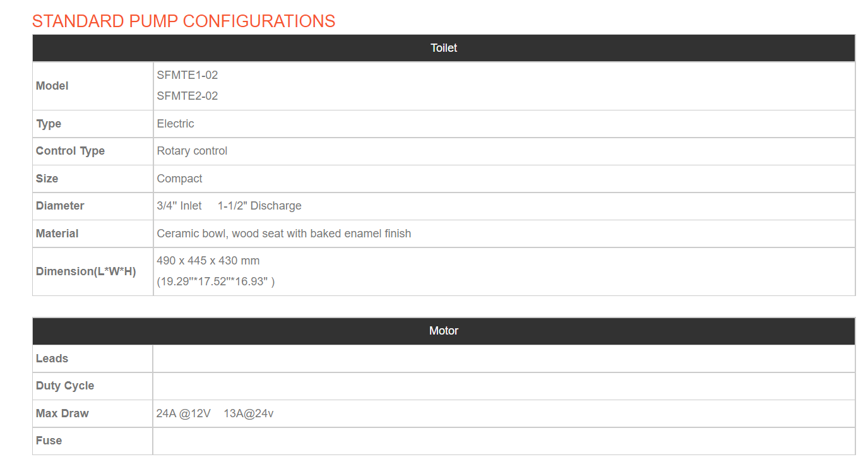
Task: Select the Dimension(L*W*H) label
Action: tap(86, 271)
